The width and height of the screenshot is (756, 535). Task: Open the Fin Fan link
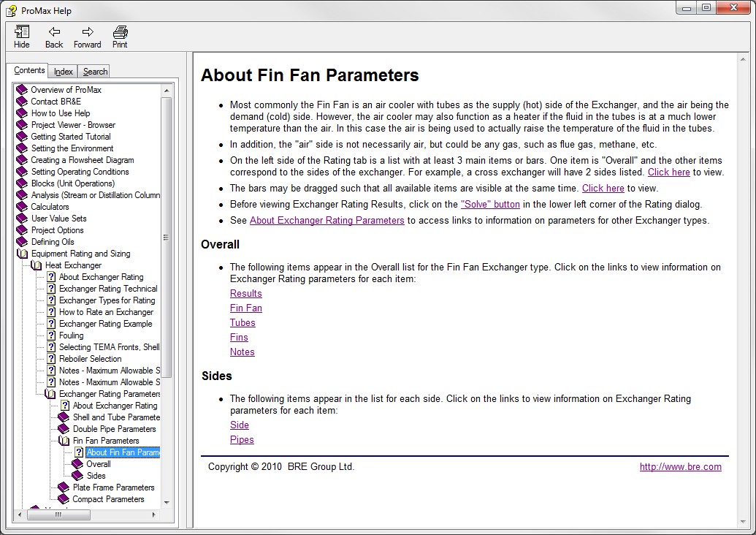246,308
